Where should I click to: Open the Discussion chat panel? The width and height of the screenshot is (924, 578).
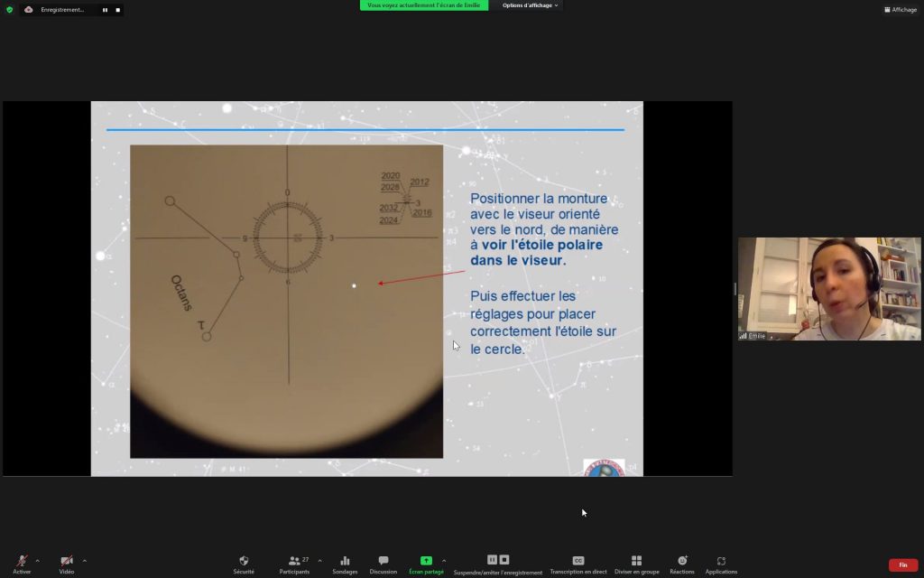pyautogui.click(x=383, y=564)
